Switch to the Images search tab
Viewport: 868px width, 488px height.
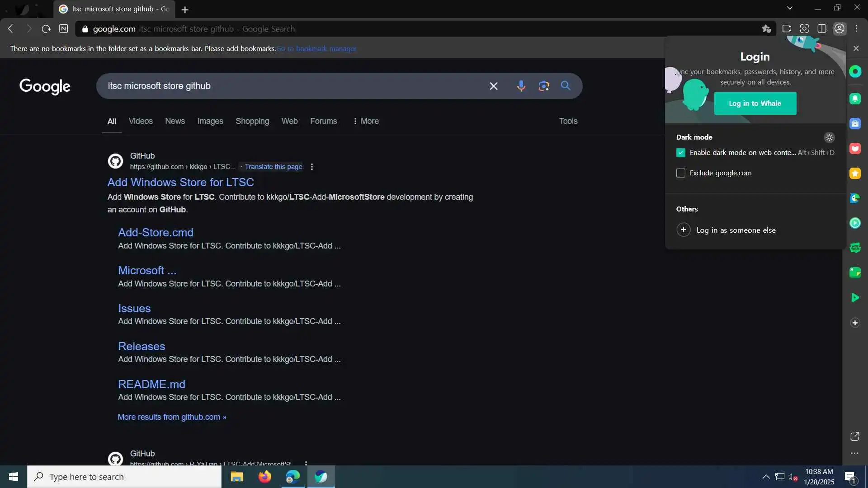click(x=210, y=121)
